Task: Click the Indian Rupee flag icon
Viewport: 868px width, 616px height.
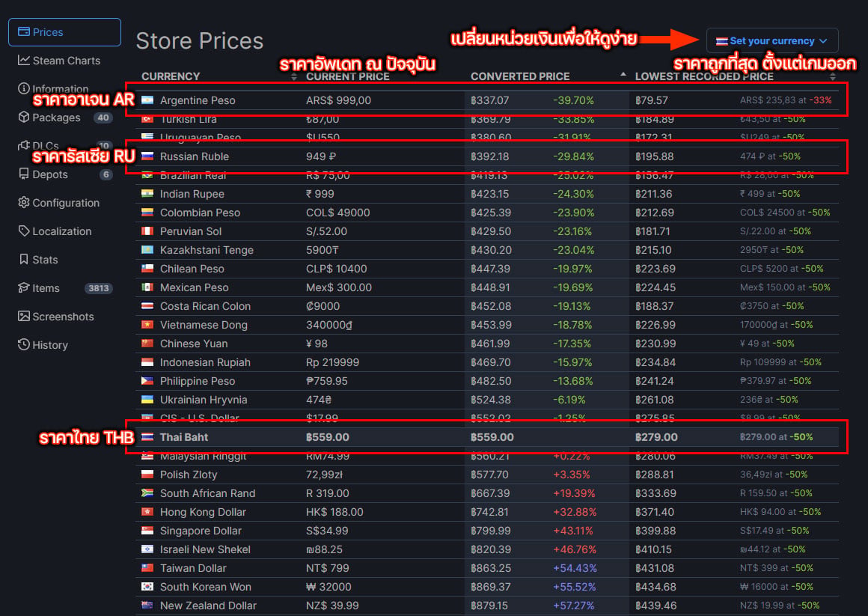Action: pos(147,194)
